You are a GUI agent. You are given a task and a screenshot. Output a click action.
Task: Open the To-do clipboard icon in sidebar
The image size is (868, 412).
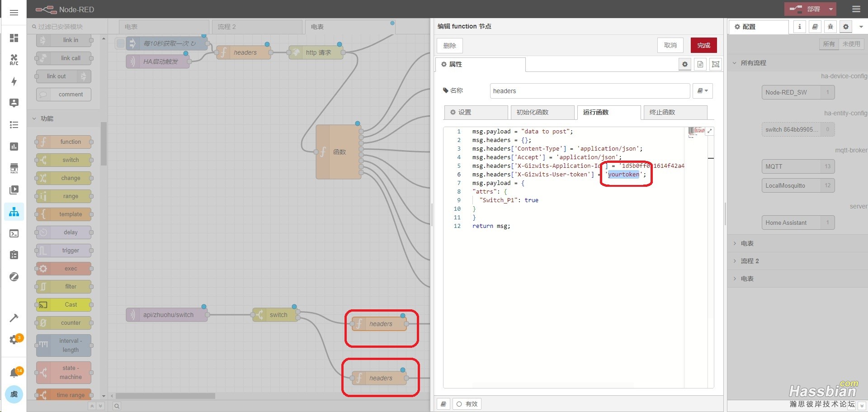tap(14, 255)
